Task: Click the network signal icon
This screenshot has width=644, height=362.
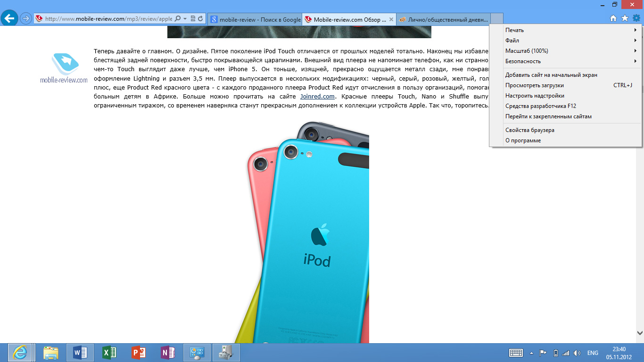Action: tap(566, 353)
